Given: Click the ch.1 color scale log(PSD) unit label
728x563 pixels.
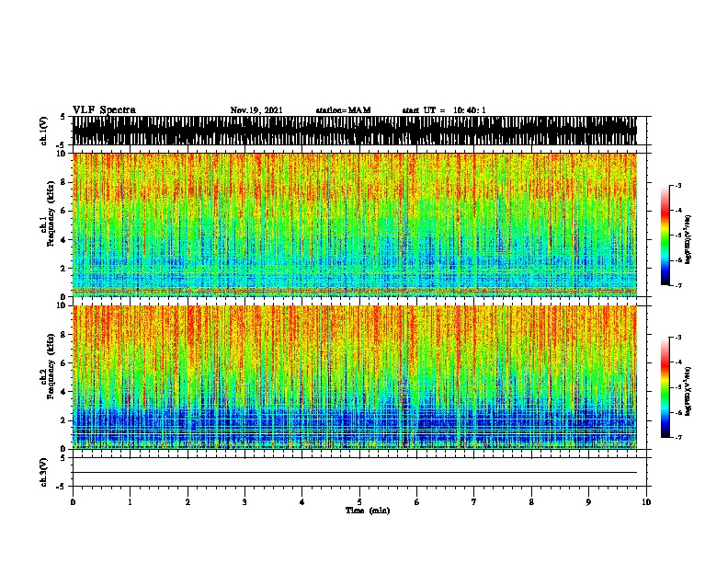Looking at the screenshot, I should pyautogui.click(x=688, y=239).
